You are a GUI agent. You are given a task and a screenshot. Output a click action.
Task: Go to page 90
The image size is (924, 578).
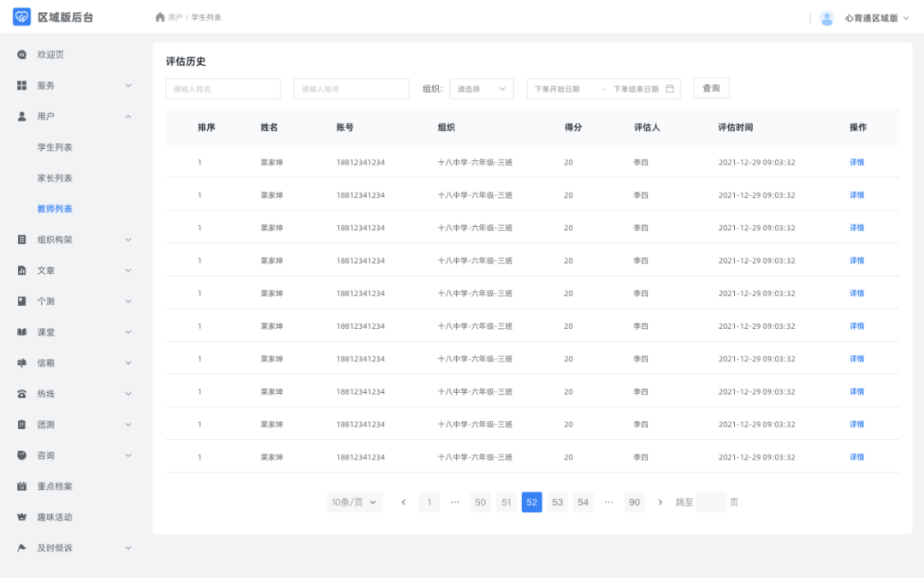634,503
